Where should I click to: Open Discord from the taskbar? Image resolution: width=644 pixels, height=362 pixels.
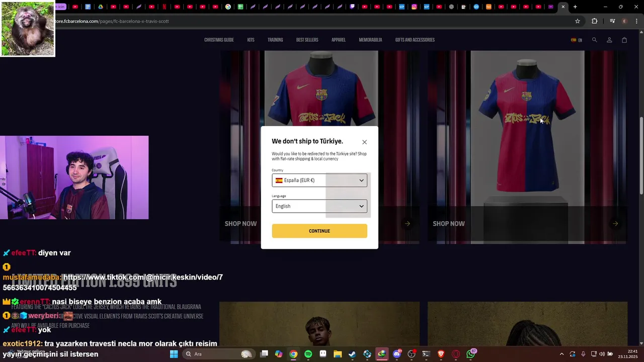pyautogui.click(x=397, y=354)
